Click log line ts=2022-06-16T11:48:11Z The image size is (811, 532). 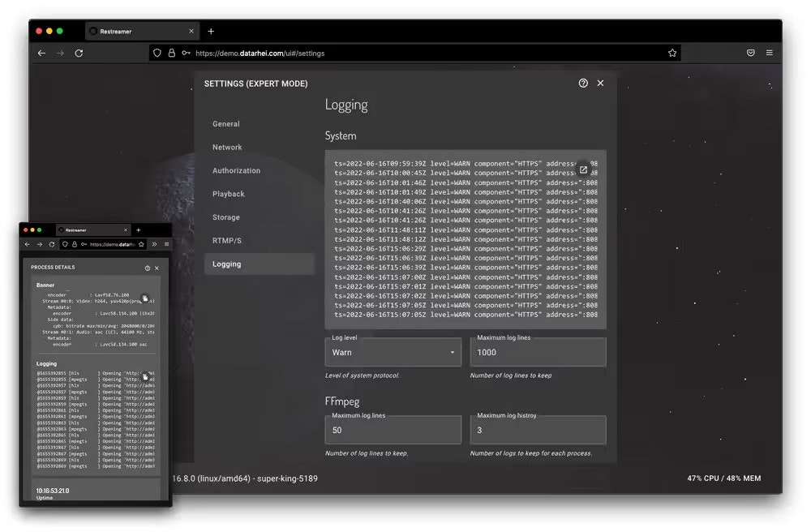coord(466,230)
